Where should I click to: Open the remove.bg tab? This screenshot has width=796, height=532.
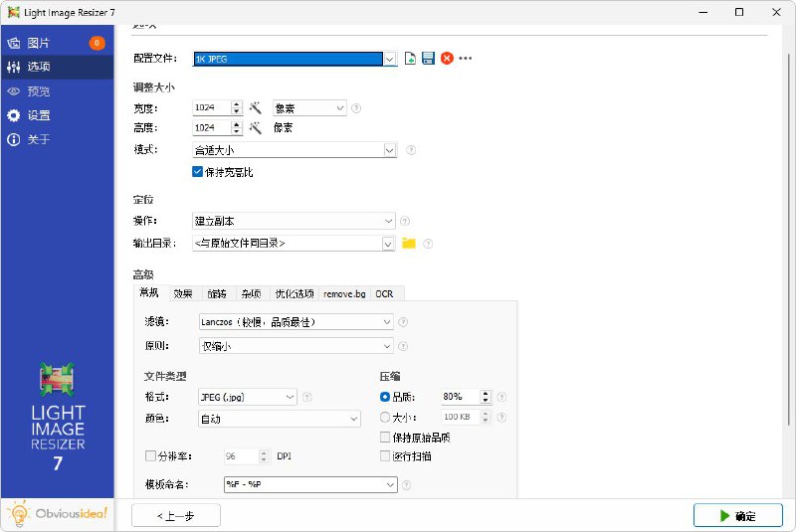(x=344, y=293)
